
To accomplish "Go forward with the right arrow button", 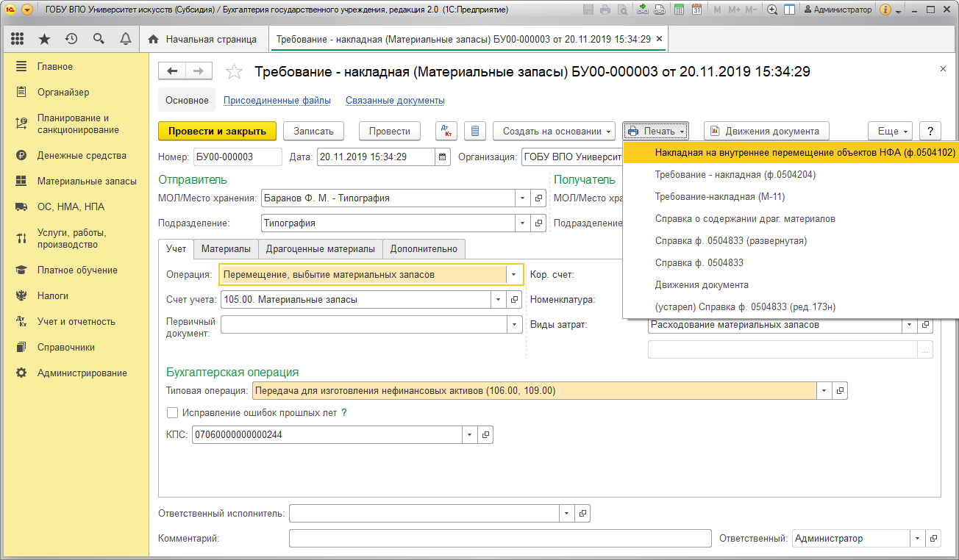I will tap(199, 71).
